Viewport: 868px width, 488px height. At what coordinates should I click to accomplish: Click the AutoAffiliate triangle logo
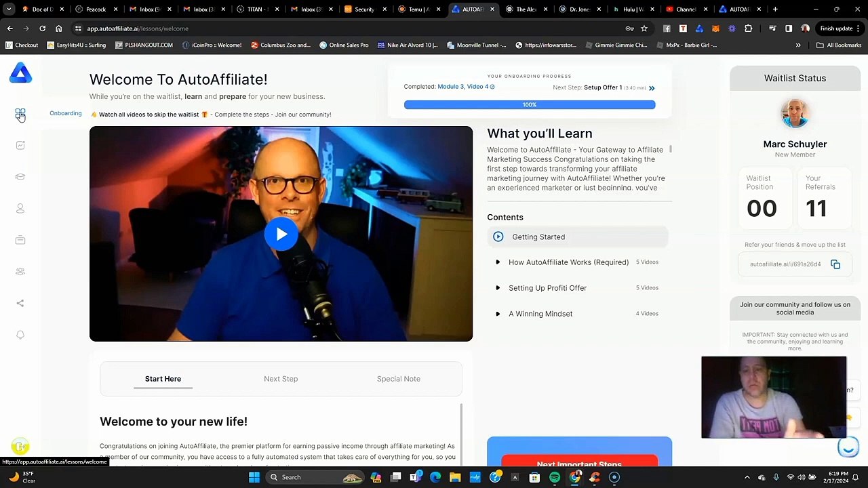tap(20, 73)
